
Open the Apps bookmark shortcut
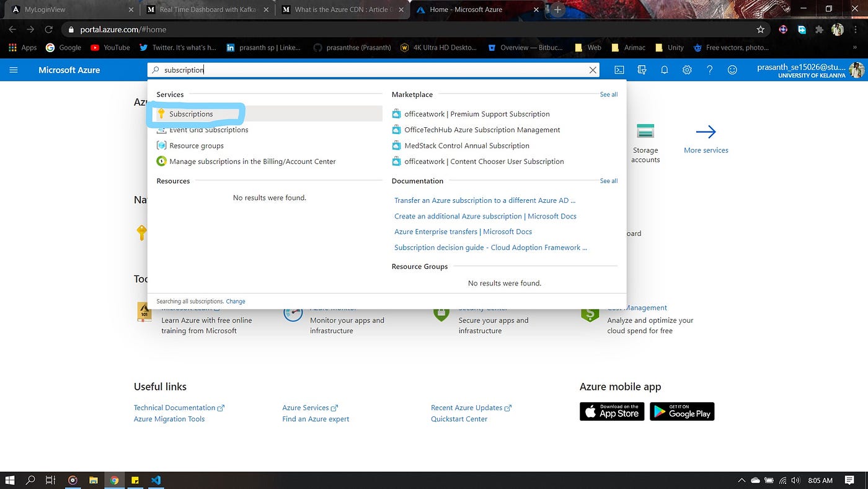tap(22, 47)
